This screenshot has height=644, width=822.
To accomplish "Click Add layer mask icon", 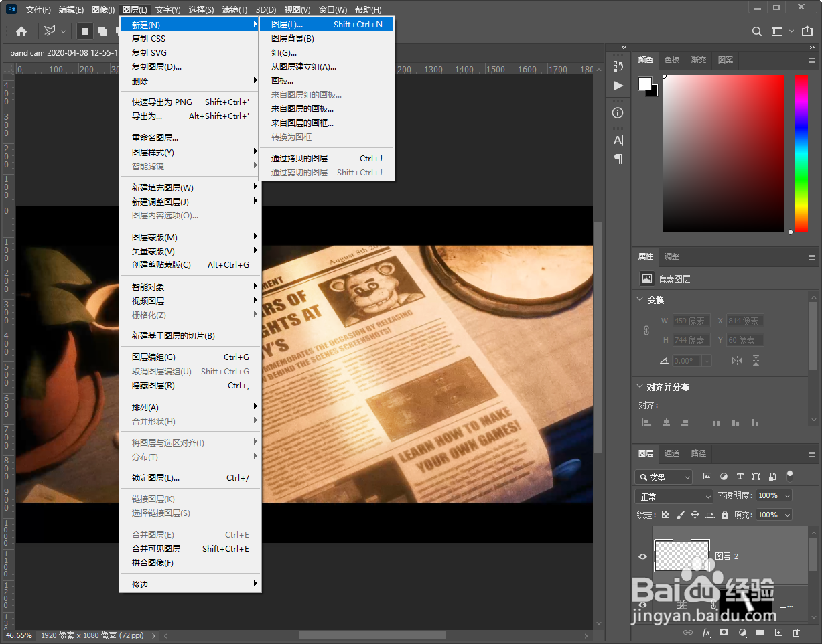I will pos(724,632).
